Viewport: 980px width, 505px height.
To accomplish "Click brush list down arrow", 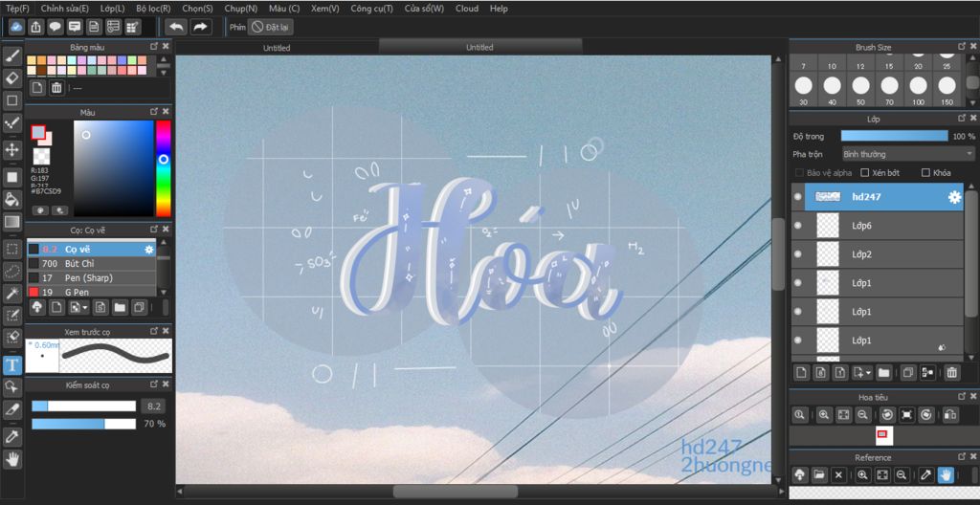I will point(164,292).
